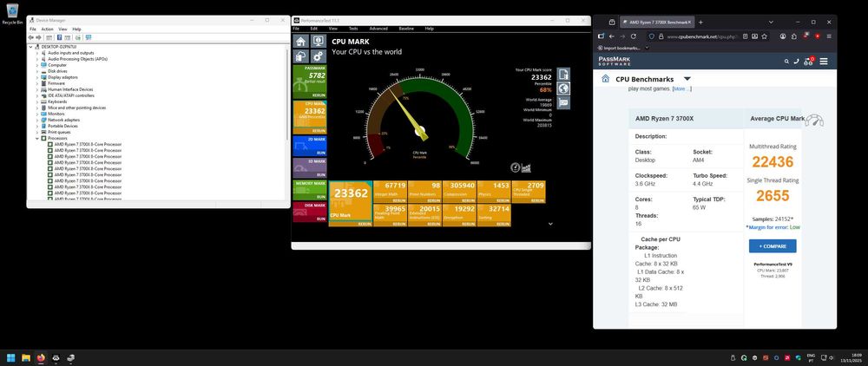Image resolution: width=868 pixels, height=366 pixels.
Task: Open the Recycle Bin desktop icon
Action: (x=12, y=14)
